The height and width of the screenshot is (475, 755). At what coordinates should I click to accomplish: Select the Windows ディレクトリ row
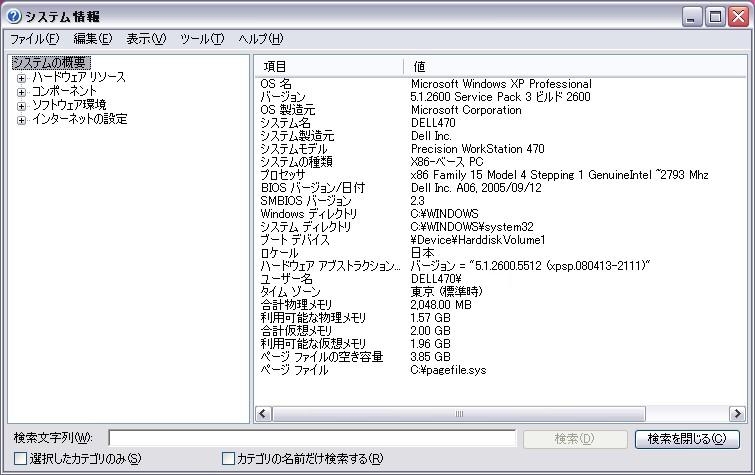(501, 214)
